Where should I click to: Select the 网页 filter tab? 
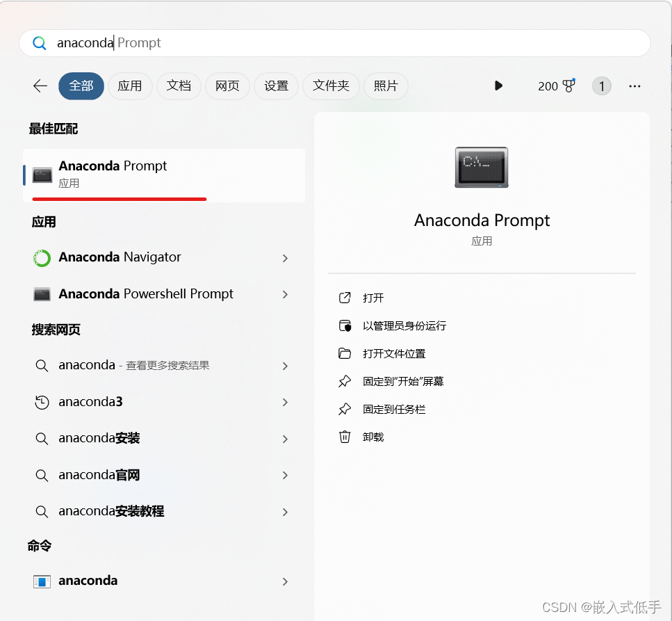(227, 86)
